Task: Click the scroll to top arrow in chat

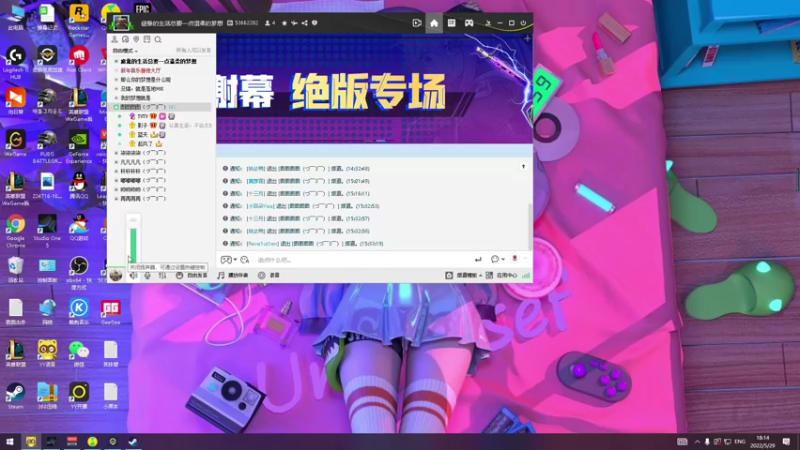Action: pyautogui.click(x=523, y=166)
